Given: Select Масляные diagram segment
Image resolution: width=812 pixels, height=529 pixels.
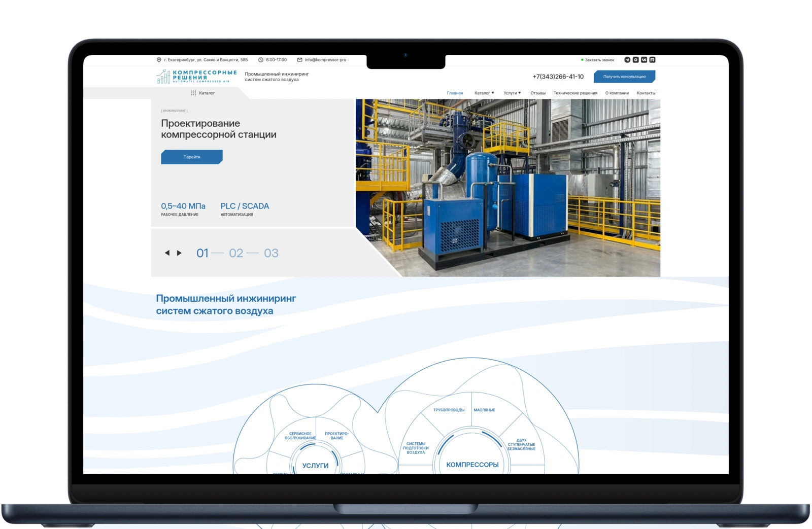Looking at the screenshot, I should pos(484,410).
